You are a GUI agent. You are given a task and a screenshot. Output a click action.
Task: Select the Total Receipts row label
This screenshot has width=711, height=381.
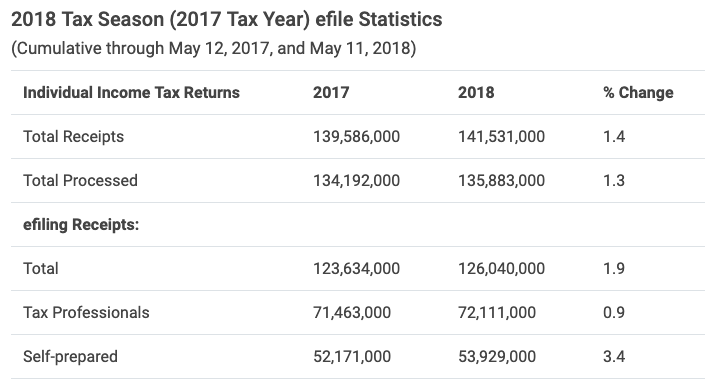click(x=73, y=137)
